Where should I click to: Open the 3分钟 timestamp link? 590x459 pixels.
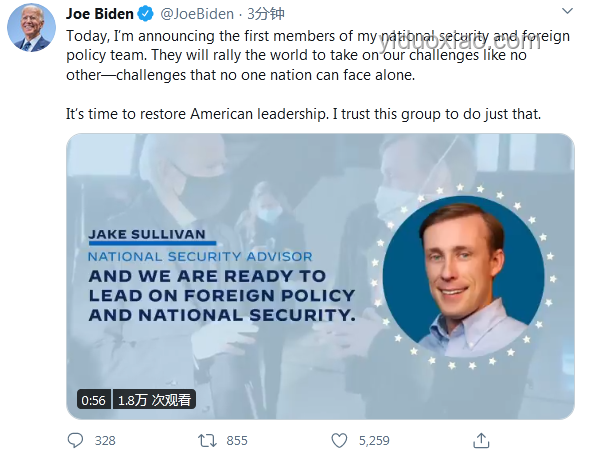tap(266, 14)
